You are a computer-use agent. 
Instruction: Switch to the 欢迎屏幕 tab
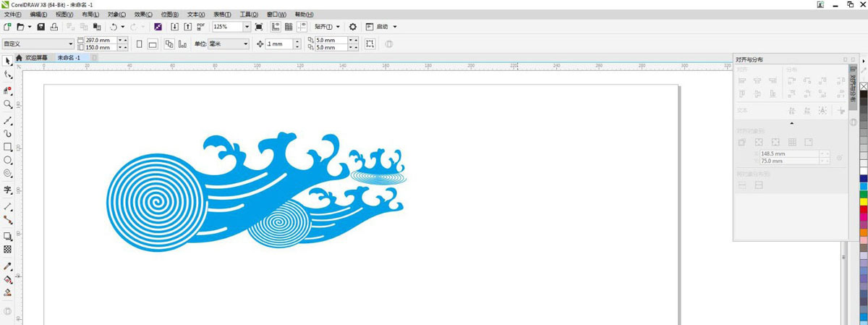tap(35, 57)
